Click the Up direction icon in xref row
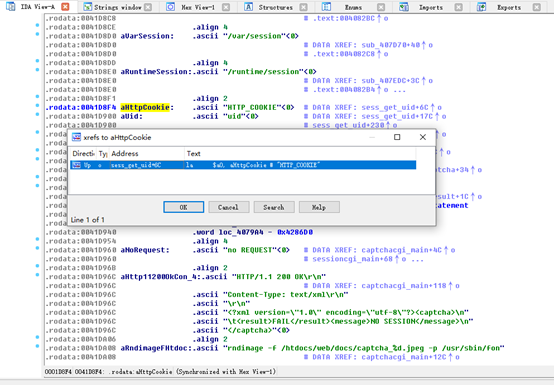 [77, 165]
